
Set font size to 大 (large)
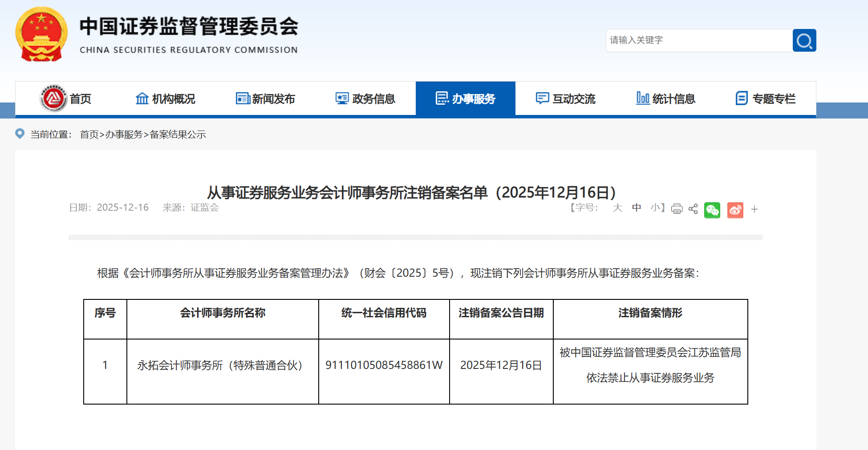pyautogui.click(x=617, y=208)
